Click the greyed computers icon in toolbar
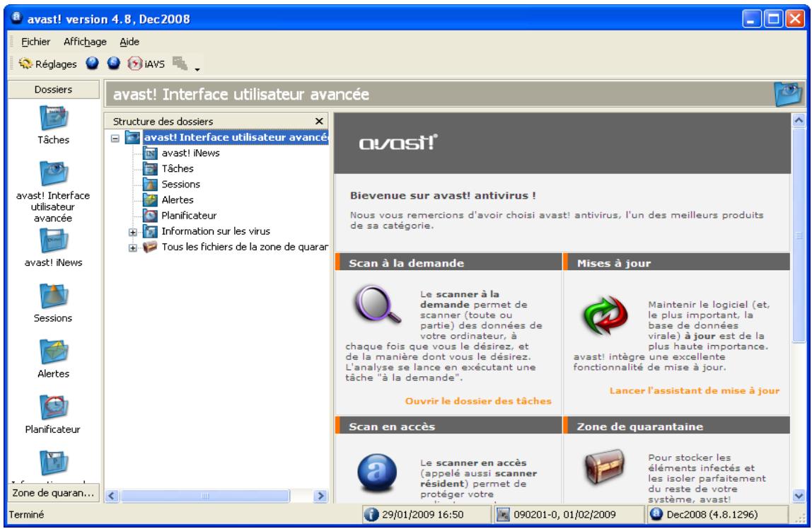812x529 pixels. tap(180, 63)
